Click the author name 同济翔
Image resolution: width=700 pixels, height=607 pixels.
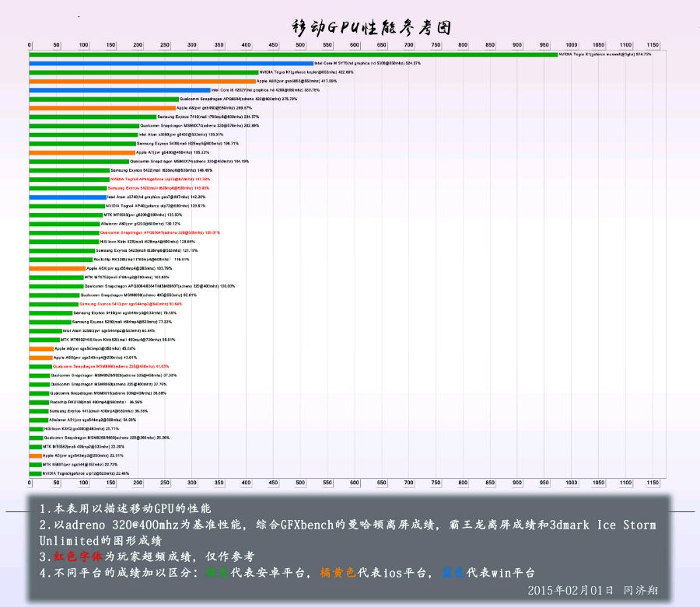click(x=641, y=591)
